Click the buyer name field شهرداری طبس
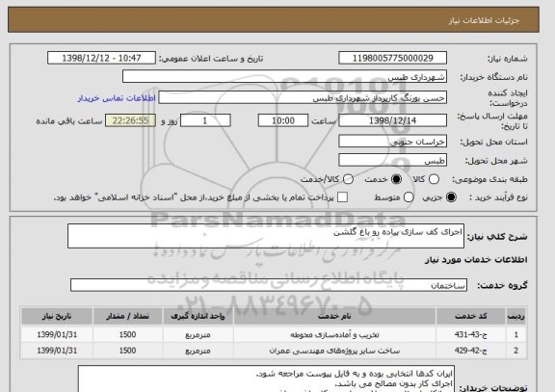 pos(284,76)
